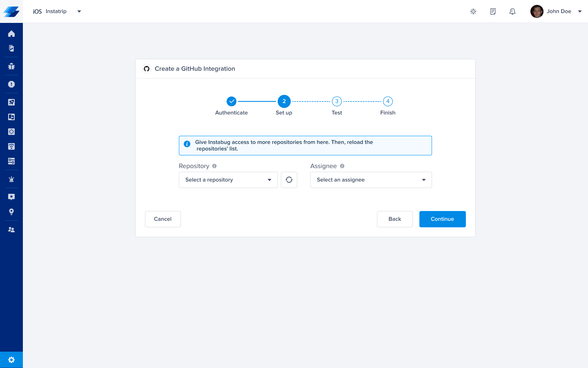
Task: Cancel the GitHub integration setup
Action: [163, 219]
